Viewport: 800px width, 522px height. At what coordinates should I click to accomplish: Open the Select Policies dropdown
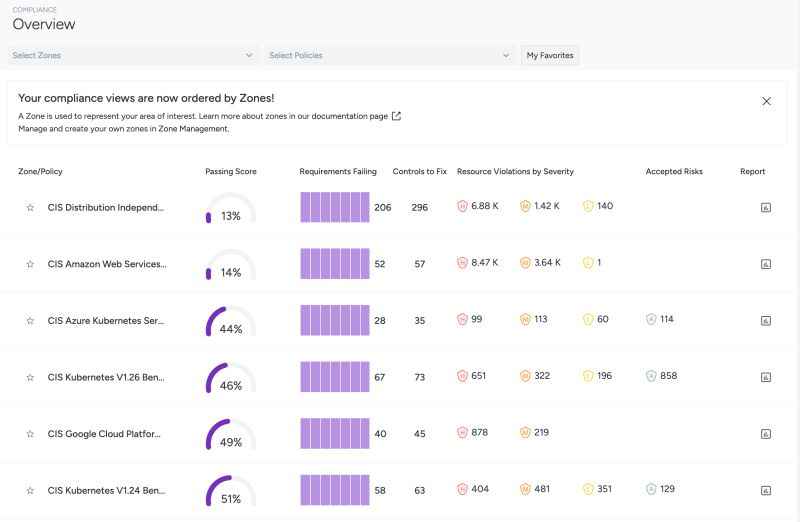tap(390, 56)
